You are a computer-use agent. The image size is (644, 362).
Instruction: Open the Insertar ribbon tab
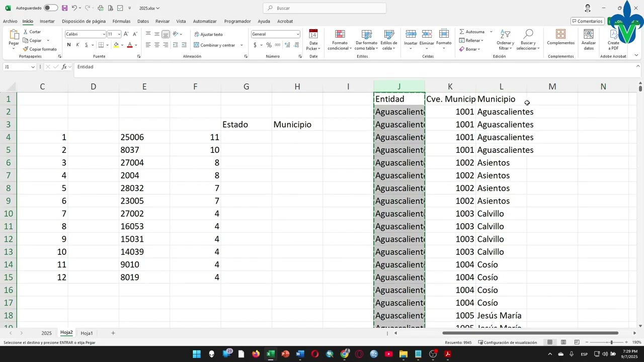click(47, 21)
